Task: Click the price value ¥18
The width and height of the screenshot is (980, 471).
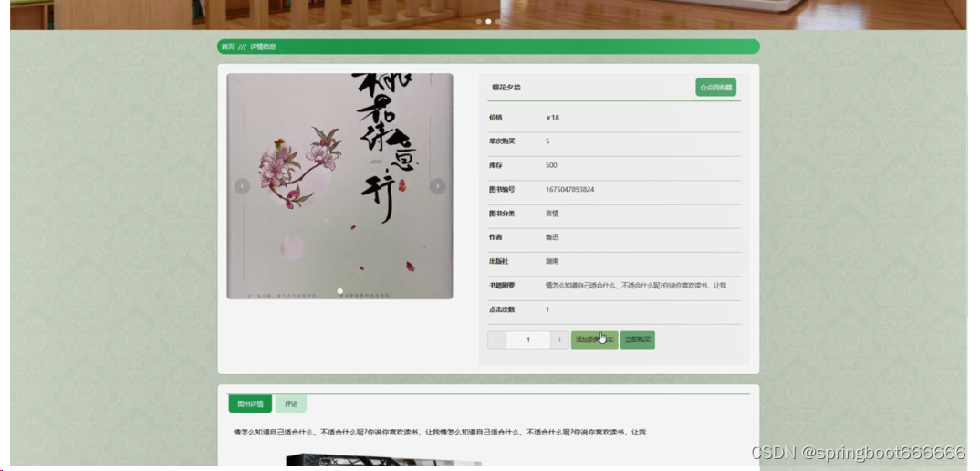Action: pos(552,118)
